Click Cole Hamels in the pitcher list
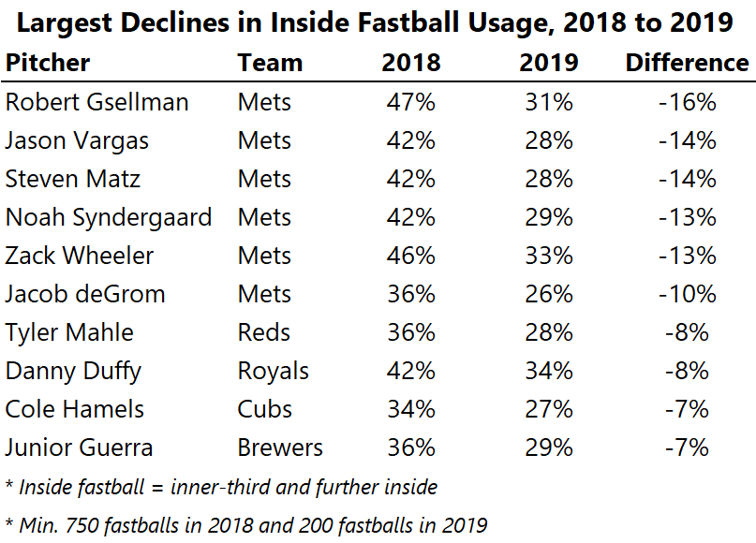Image resolution: width=756 pixels, height=543 pixels. click(x=75, y=409)
